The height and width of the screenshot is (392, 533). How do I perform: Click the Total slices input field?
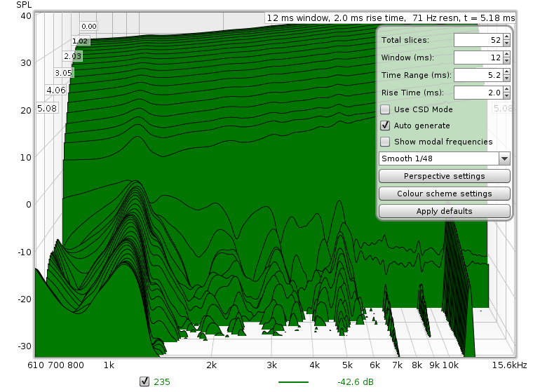pyautogui.click(x=478, y=40)
